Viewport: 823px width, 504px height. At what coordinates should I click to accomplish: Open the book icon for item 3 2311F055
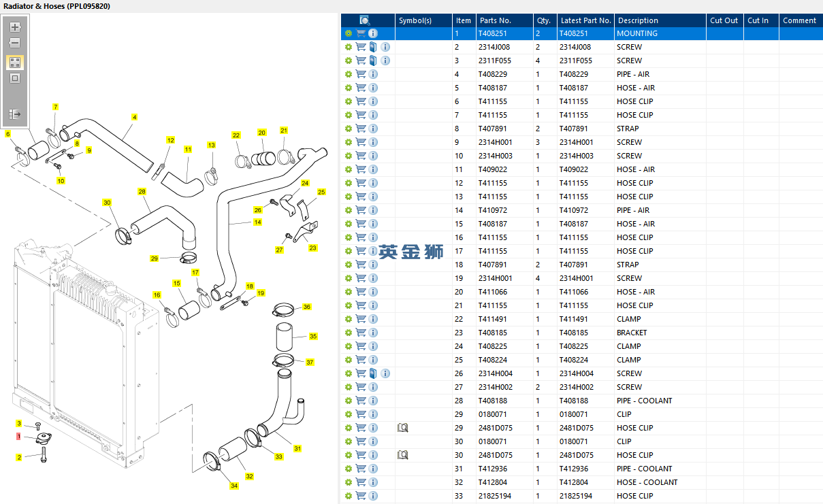coord(373,61)
